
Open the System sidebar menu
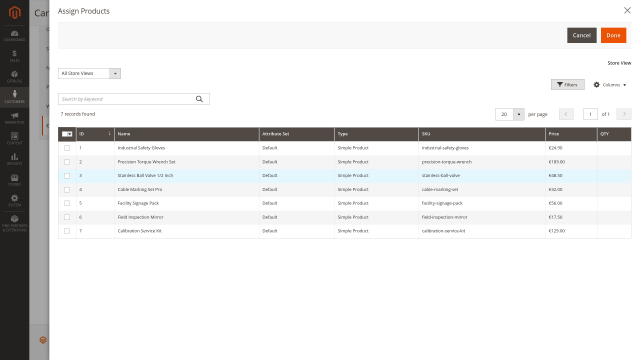click(14, 200)
